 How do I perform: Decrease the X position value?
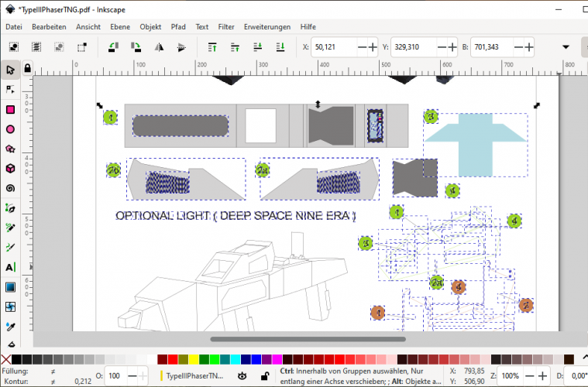coord(363,47)
